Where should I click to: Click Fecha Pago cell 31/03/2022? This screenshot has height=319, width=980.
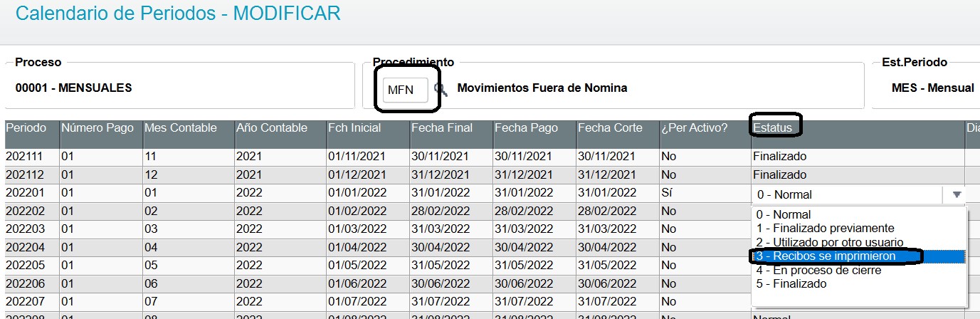[534, 229]
